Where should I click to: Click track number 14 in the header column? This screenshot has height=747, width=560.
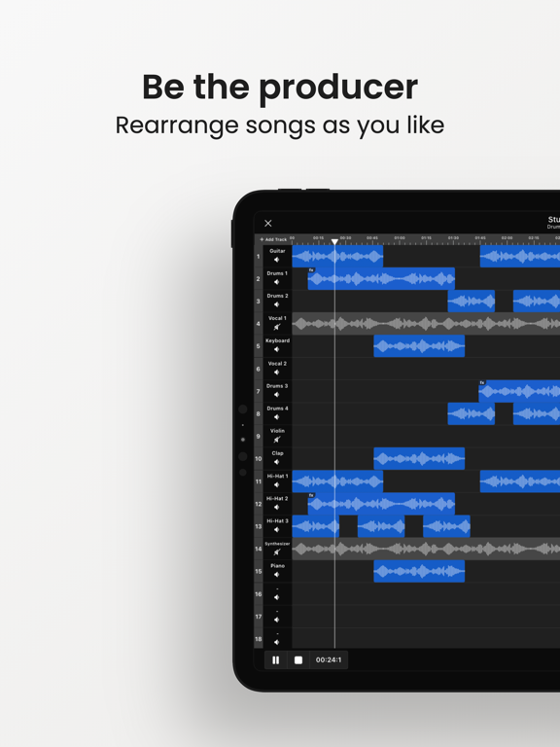tap(258, 549)
